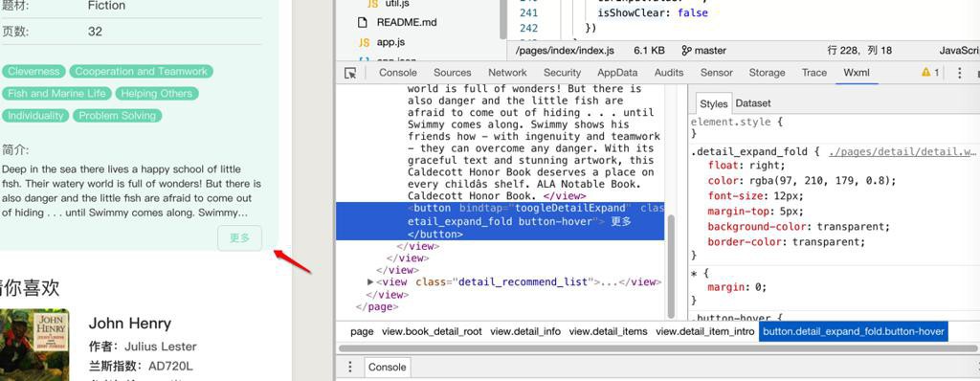980x381 pixels.
Task: Click the view.detail_item_intro breadcrumb
Action: coord(705,331)
